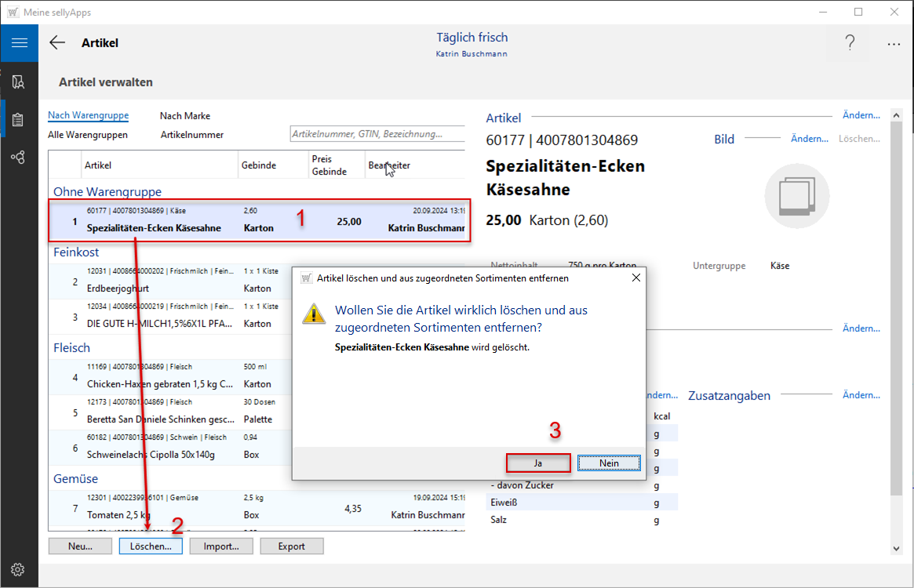This screenshot has width=914, height=588.
Task: Cancel deletion by clicking Nein
Action: click(x=609, y=463)
